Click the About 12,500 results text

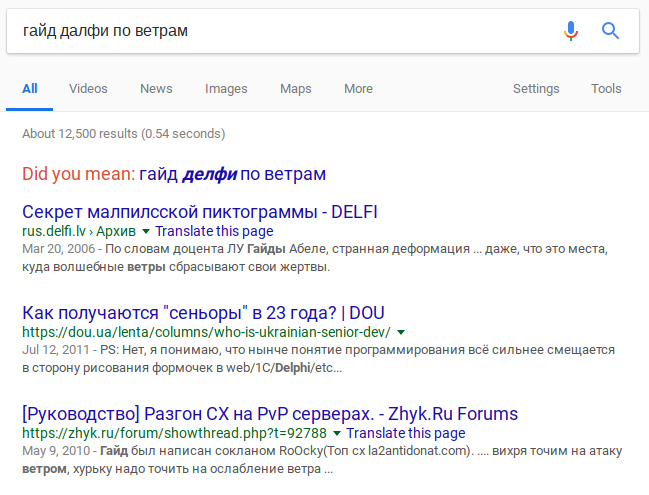123,134
